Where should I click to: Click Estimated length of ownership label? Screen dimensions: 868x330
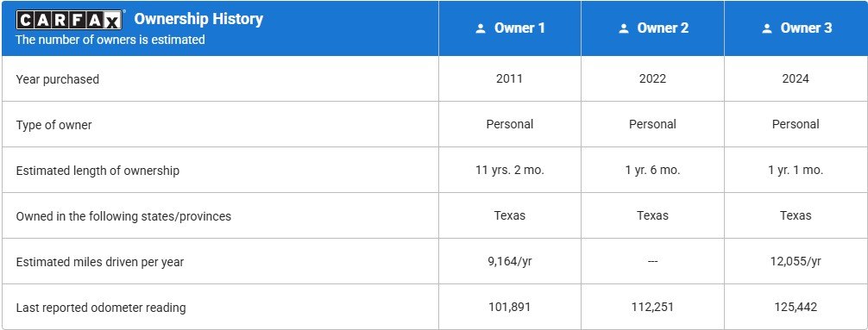click(97, 171)
